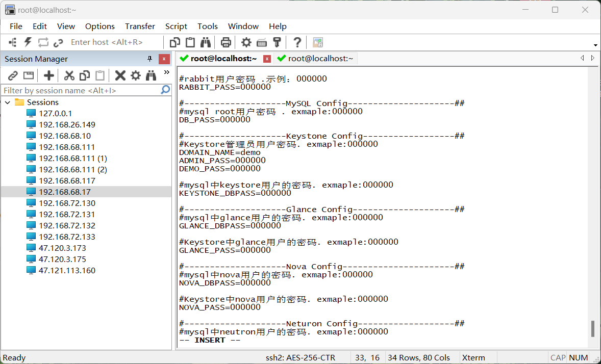The height and width of the screenshot is (364, 601).
Task: Click the Filter by session name field
Action: [x=81, y=90]
